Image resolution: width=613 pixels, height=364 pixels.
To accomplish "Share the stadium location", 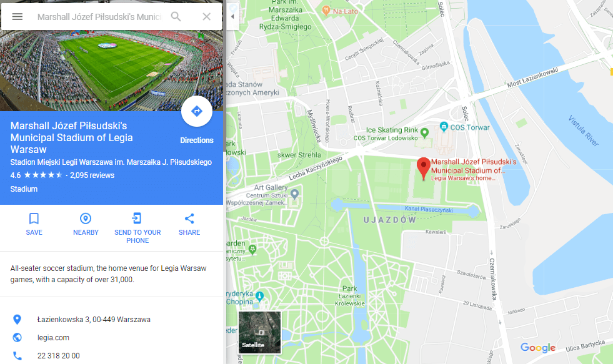I will click(x=189, y=224).
